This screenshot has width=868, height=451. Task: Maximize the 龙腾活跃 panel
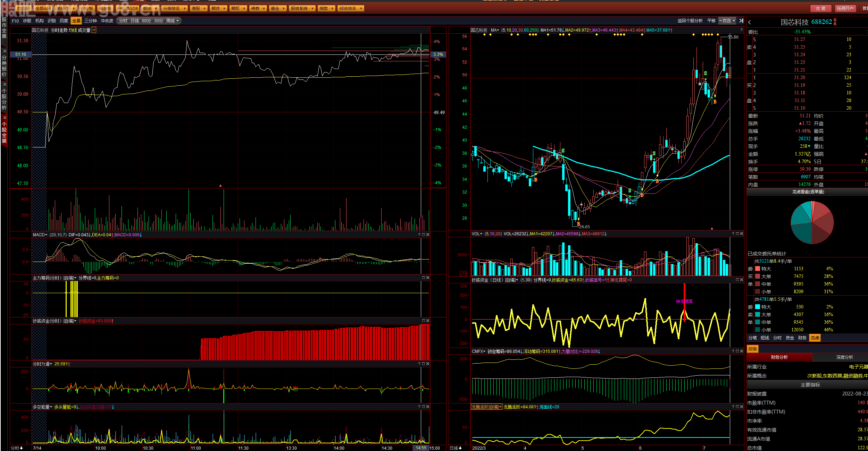pyautogui.click(x=737, y=407)
